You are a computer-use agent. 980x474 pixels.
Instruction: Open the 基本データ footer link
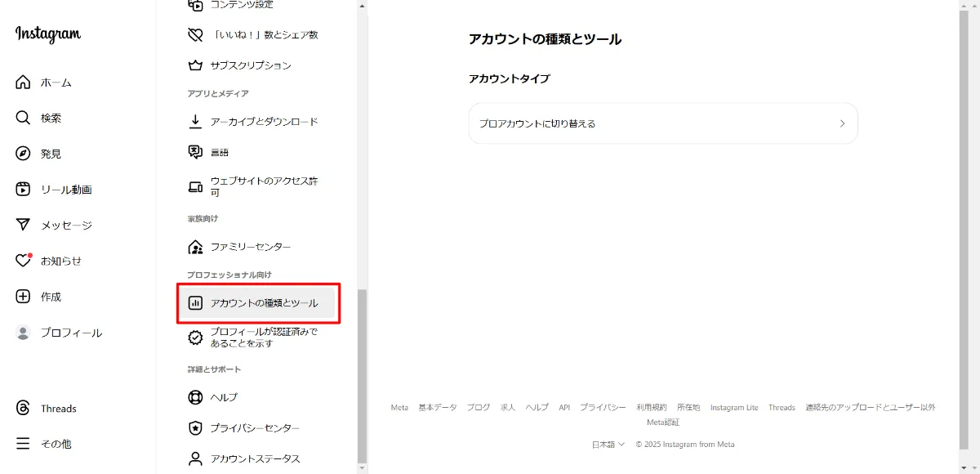(438, 407)
